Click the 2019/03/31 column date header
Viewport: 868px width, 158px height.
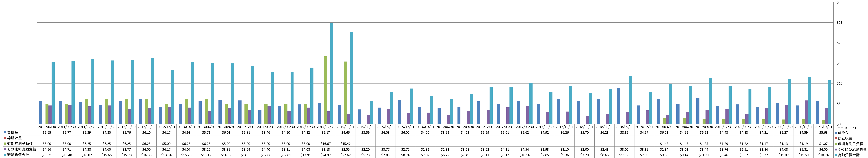pos(664,127)
